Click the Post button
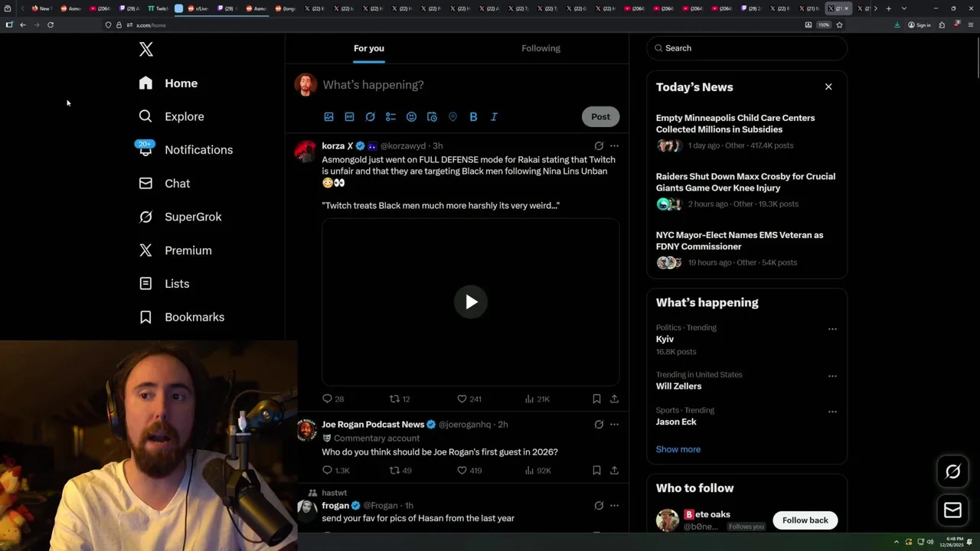 [600, 117]
